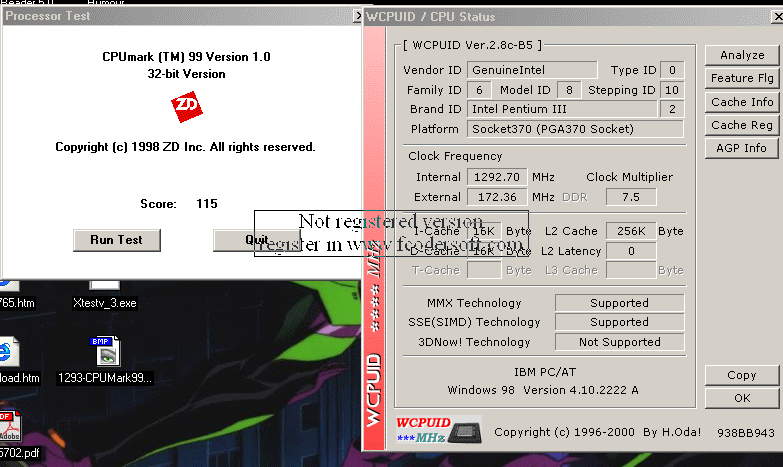
Task: Click the greyed 'DDR' label
Action: pyautogui.click(x=575, y=197)
